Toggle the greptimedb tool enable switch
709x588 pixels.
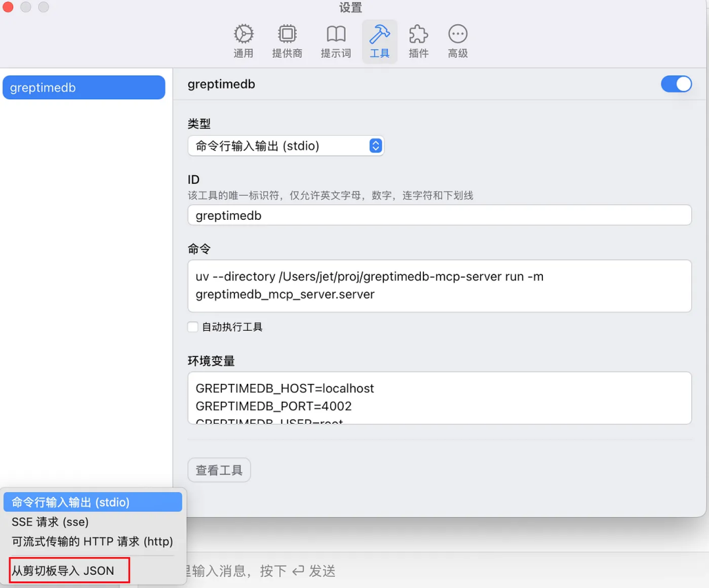(676, 84)
